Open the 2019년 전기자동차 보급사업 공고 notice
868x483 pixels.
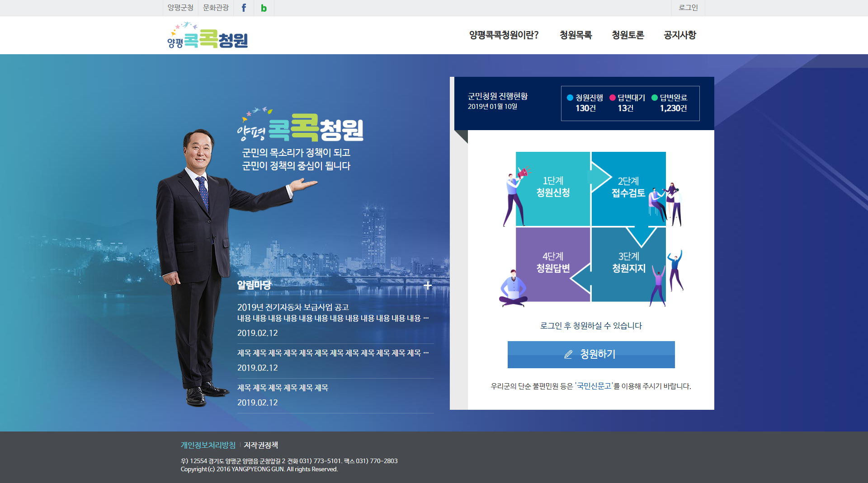[x=293, y=307]
